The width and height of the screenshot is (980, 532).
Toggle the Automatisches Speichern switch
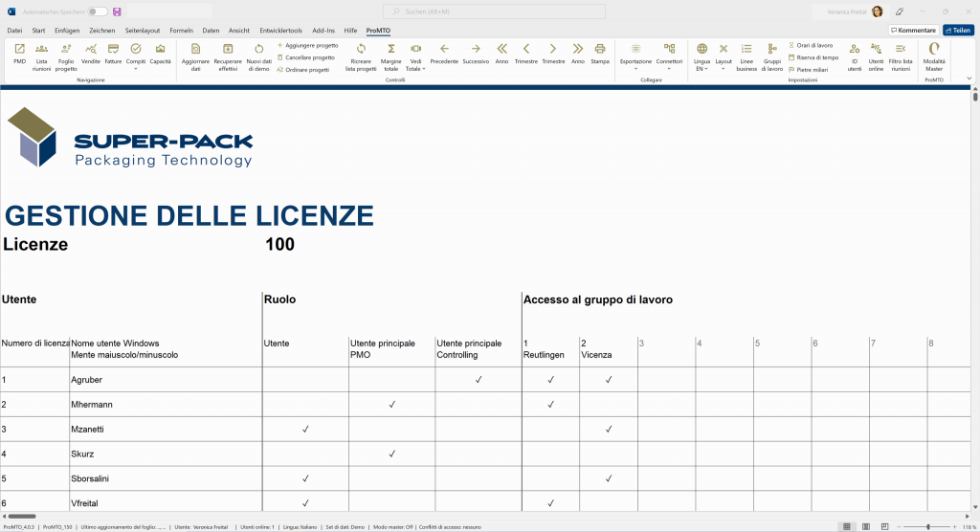pyautogui.click(x=98, y=11)
